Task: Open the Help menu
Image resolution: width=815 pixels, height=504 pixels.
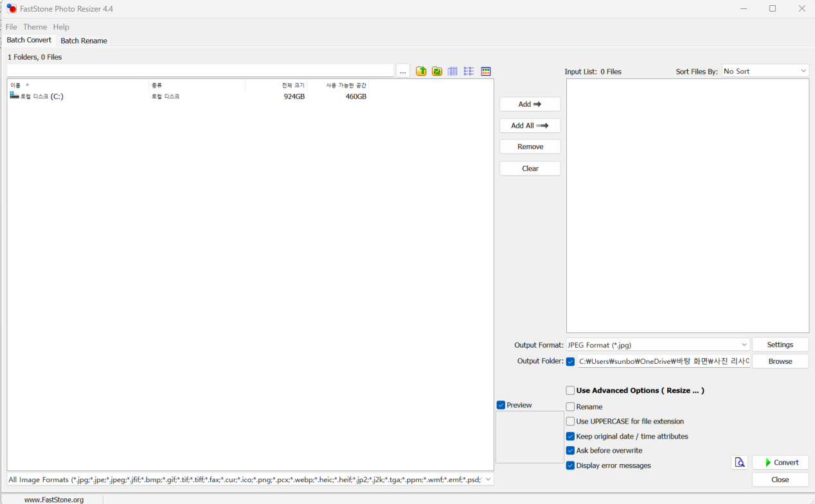Action: [x=61, y=27]
